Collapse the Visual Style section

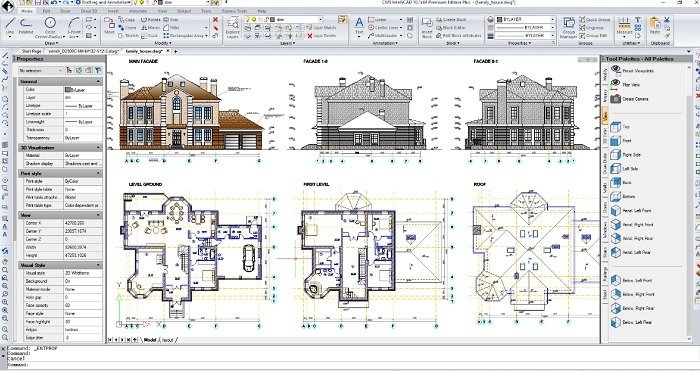coord(99,265)
